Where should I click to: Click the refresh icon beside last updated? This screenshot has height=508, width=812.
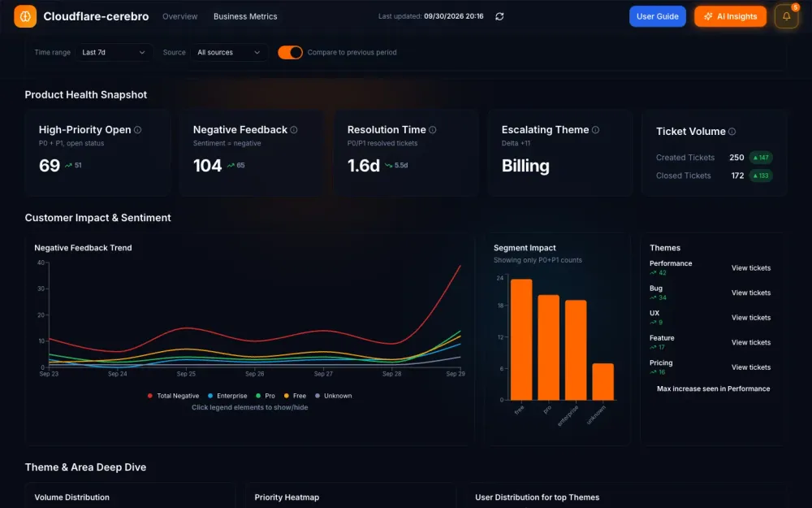[499, 16]
